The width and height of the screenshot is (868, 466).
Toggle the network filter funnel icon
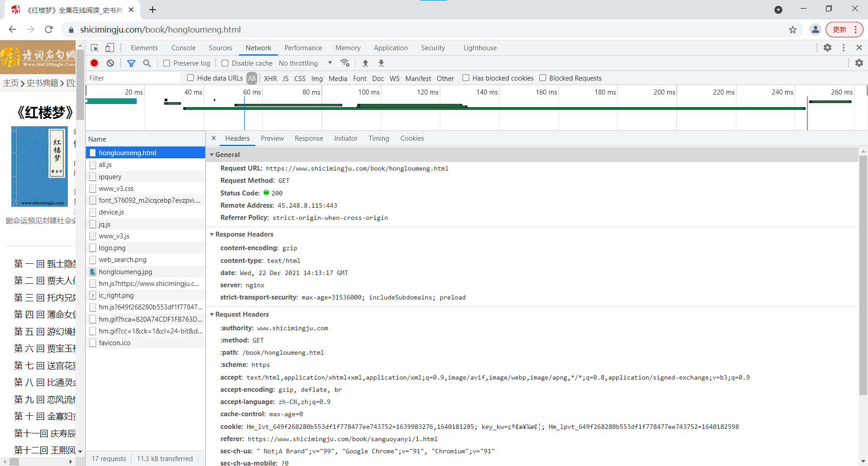coord(131,63)
